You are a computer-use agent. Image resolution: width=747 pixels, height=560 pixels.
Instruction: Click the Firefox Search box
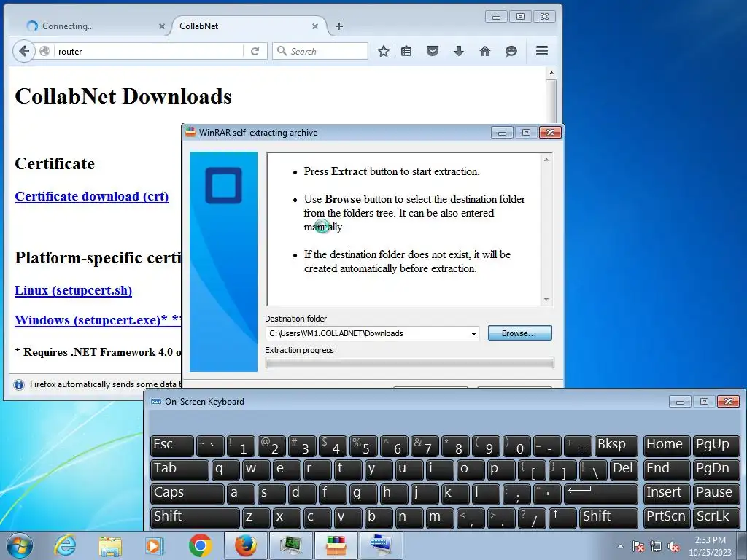point(320,52)
